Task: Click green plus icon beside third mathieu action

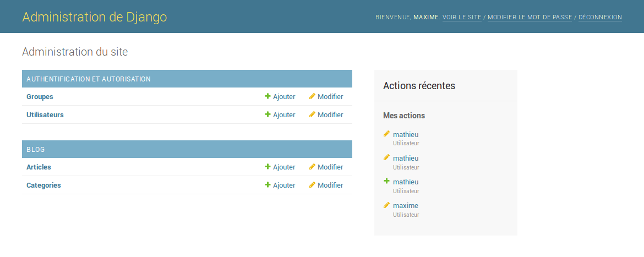Action: coord(386,181)
